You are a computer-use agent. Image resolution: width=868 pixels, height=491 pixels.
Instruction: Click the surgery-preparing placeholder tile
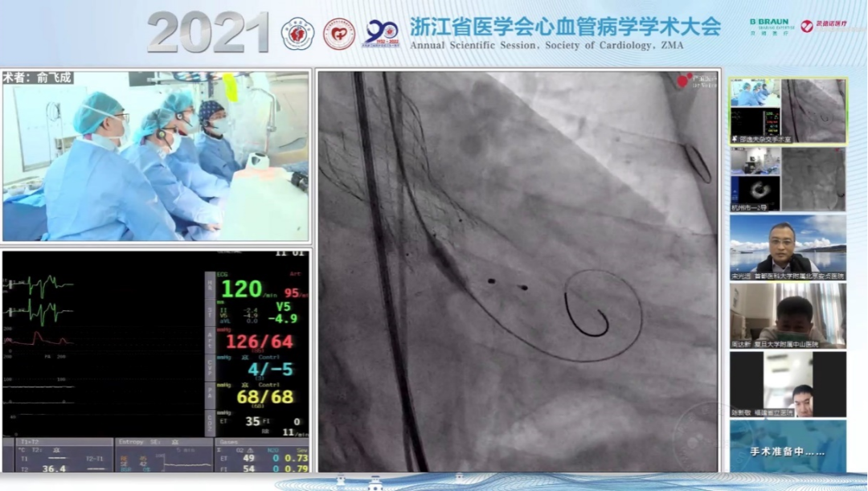[788, 446]
